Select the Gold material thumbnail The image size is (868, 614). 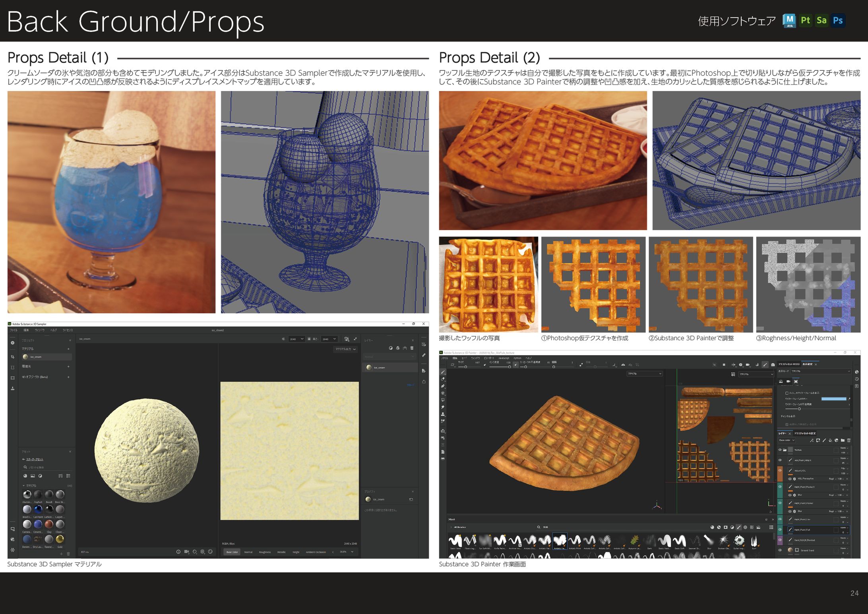[60, 539]
